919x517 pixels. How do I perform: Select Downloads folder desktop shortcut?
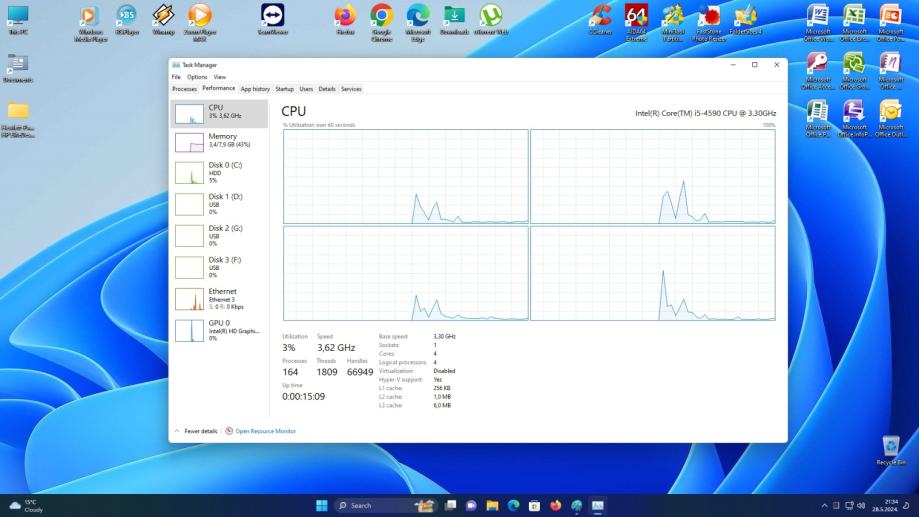[x=454, y=20]
